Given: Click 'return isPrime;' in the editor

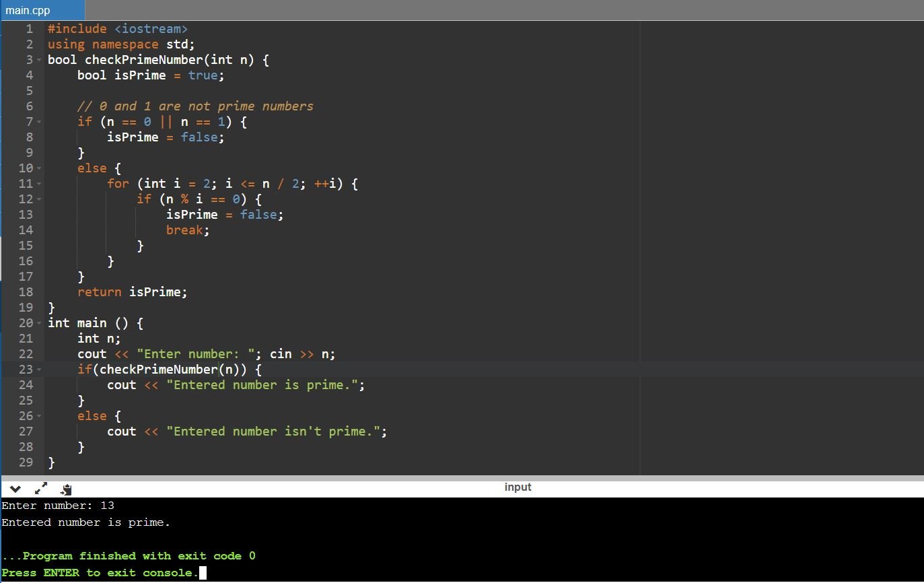Looking at the screenshot, I should tap(132, 292).
